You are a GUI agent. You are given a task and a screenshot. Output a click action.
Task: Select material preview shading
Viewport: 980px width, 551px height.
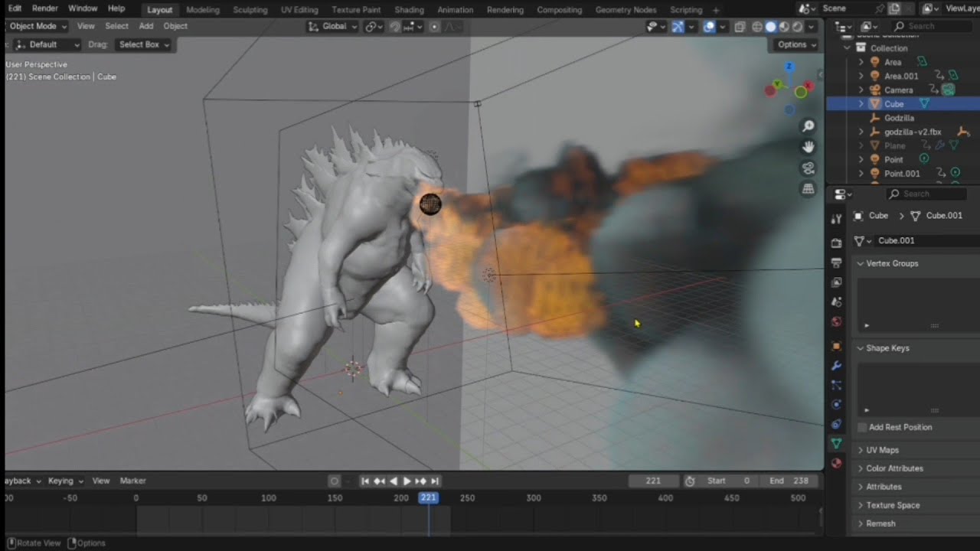click(784, 27)
